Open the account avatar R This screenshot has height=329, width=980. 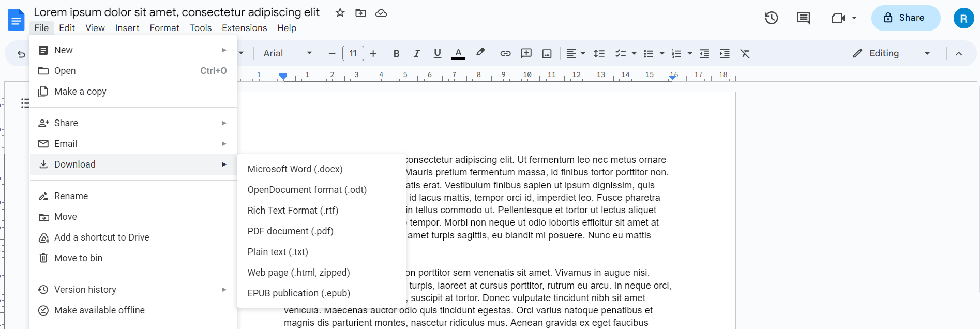963,18
